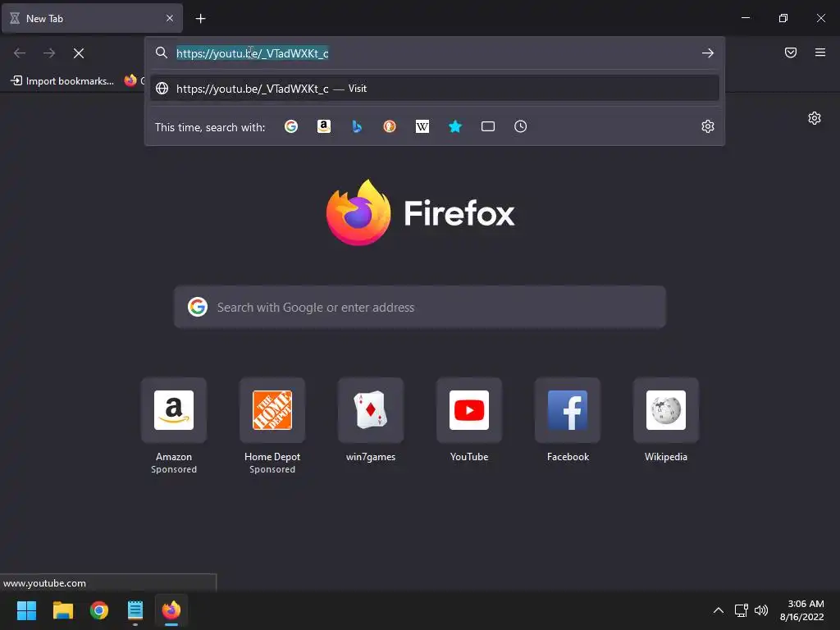Launch Chrome from taskbar
Viewport: 840px width, 630px height.
(x=99, y=610)
